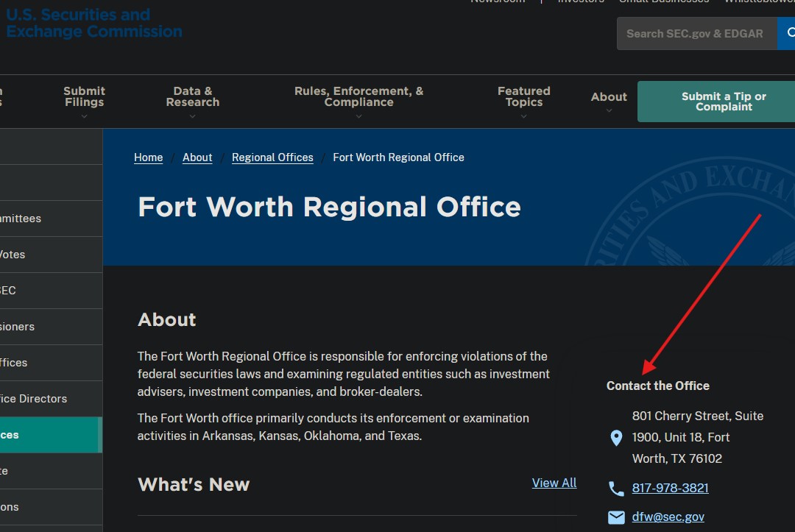This screenshot has height=532, width=795.
Task: Open the Featured Topics menu
Action: (x=524, y=96)
